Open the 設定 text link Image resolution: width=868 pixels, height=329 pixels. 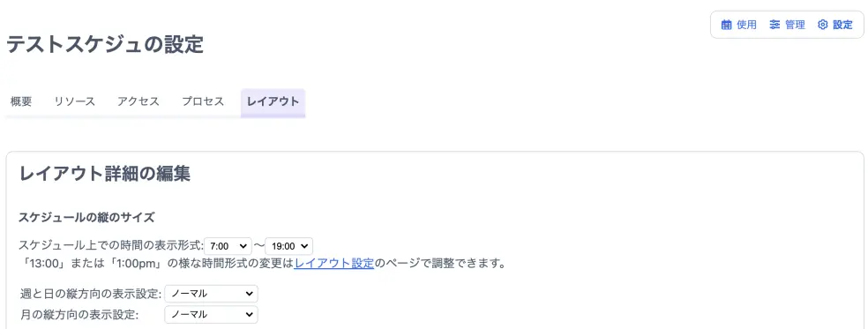pyautogui.click(x=843, y=25)
